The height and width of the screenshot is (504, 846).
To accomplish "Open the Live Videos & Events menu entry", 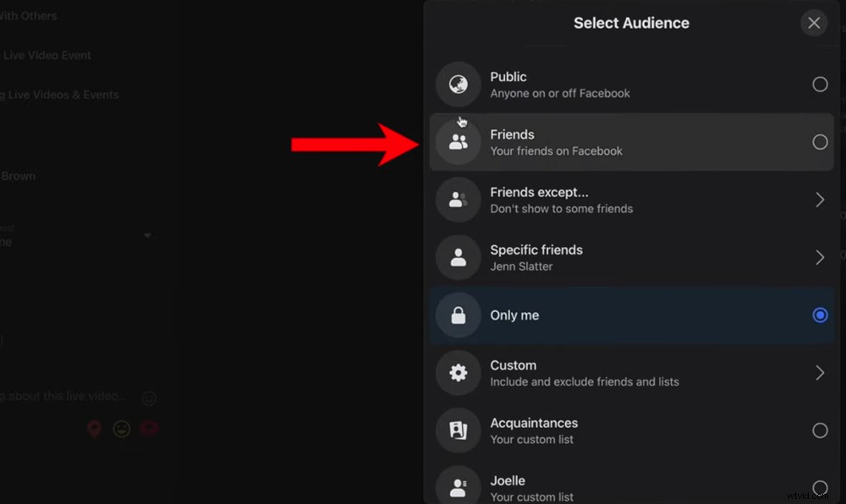I will [59, 95].
